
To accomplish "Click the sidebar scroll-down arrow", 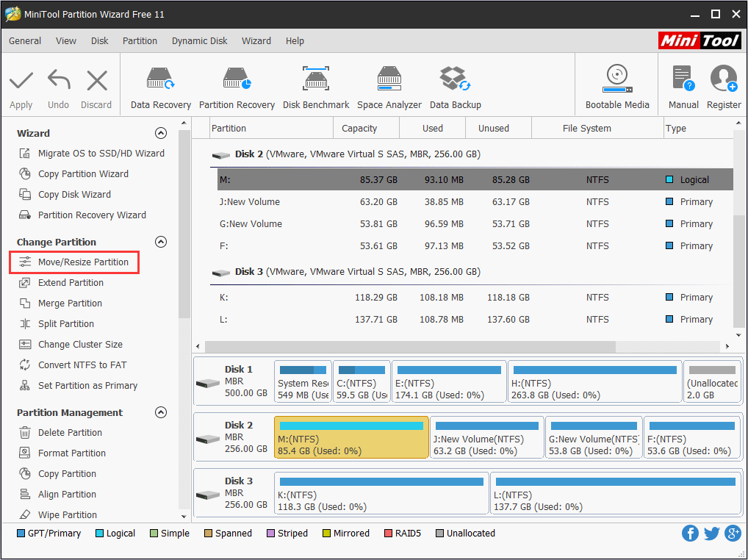I will click(x=184, y=516).
